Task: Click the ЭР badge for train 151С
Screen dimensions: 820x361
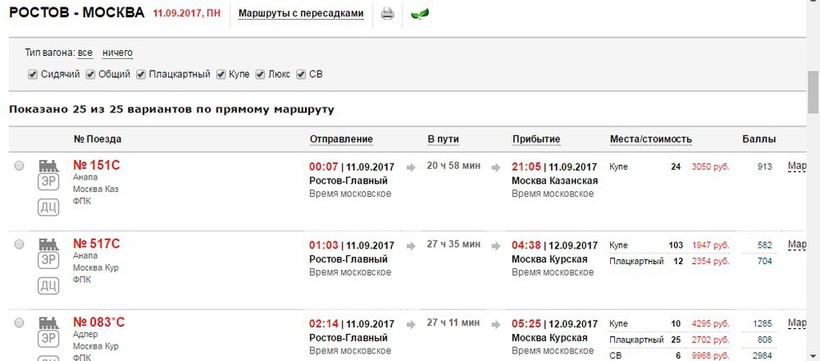Action: click(49, 183)
